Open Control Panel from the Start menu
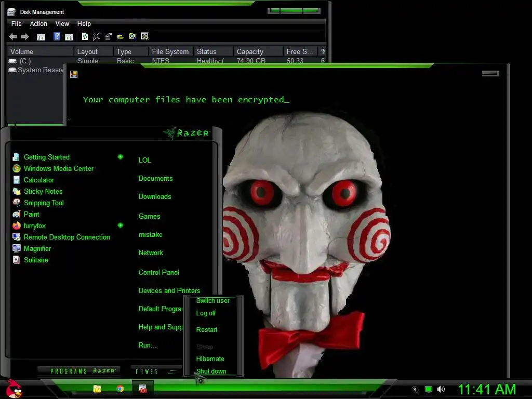Image resolution: width=532 pixels, height=399 pixels. [158, 272]
